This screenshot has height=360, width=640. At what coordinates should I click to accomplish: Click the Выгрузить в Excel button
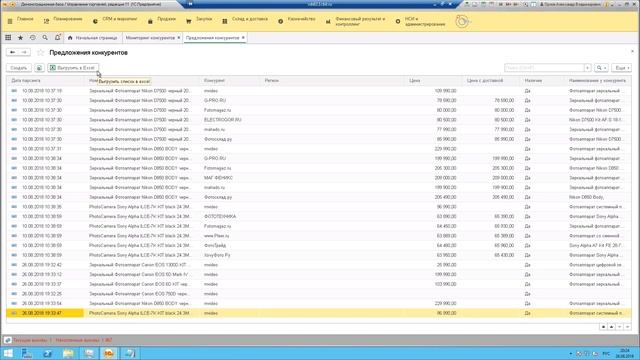73,68
